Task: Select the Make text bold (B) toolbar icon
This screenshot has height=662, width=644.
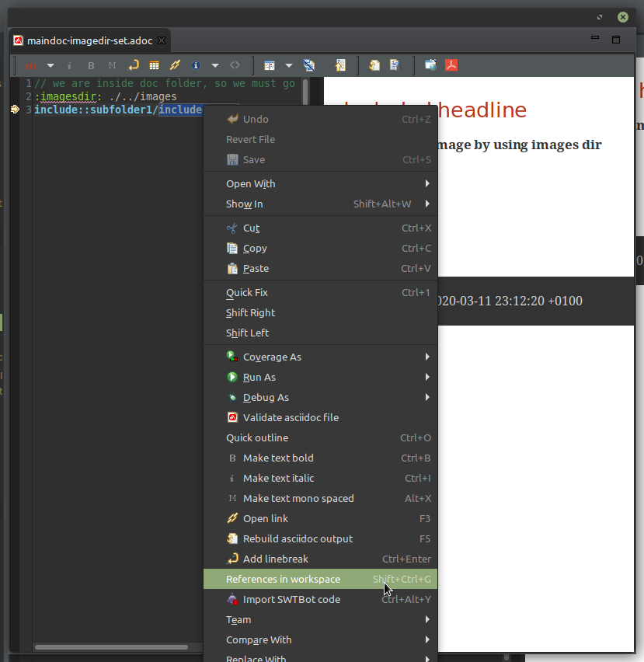Action: click(90, 65)
